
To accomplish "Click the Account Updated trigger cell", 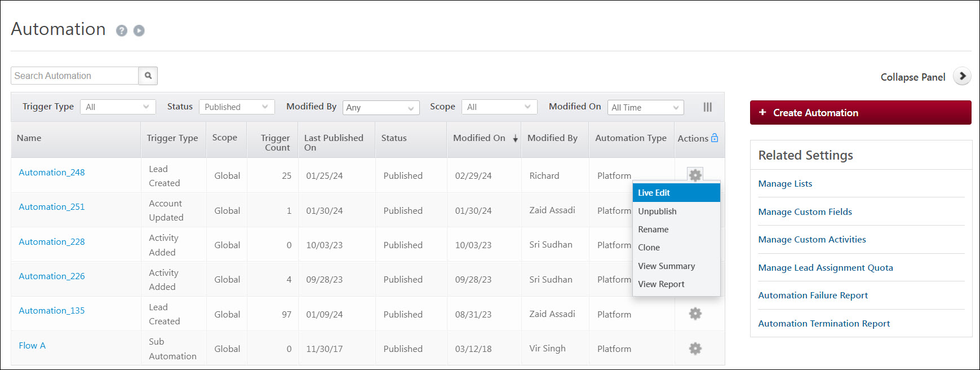I will 166,210.
